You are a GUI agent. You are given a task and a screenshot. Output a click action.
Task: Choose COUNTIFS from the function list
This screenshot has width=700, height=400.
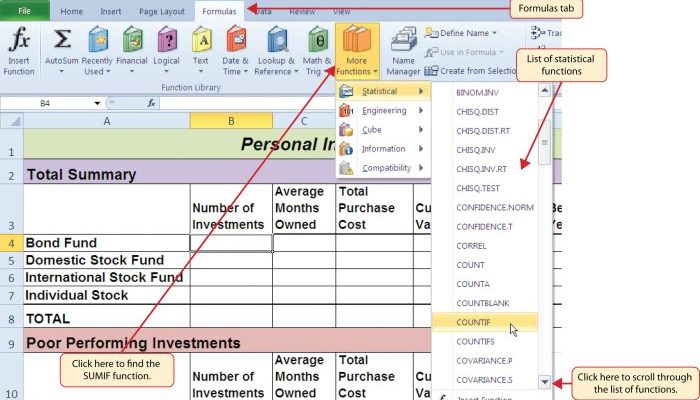(x=475, y=342)
